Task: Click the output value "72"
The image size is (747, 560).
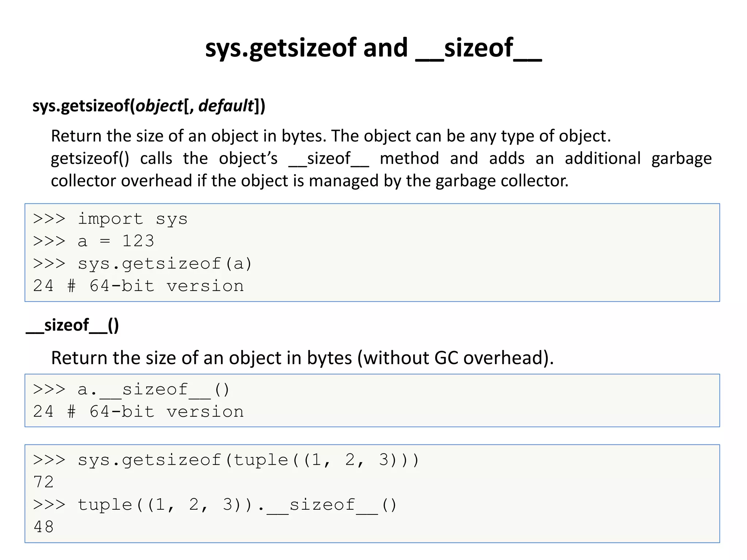Action: coord(43,482)
